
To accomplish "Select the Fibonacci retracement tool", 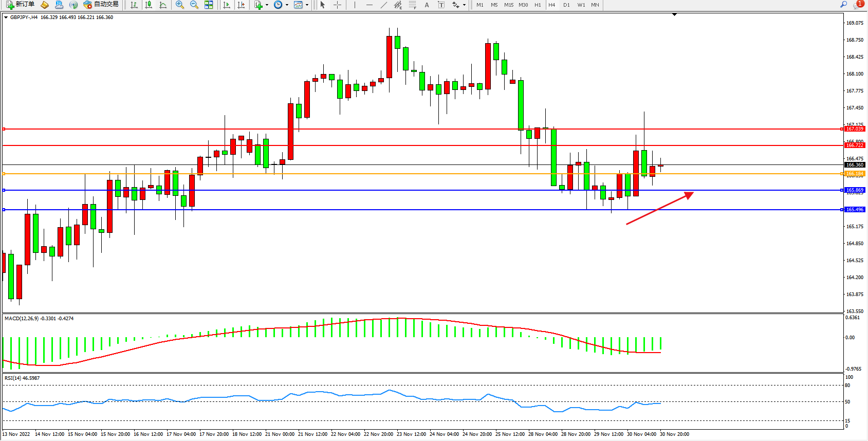I will (412, 5).
